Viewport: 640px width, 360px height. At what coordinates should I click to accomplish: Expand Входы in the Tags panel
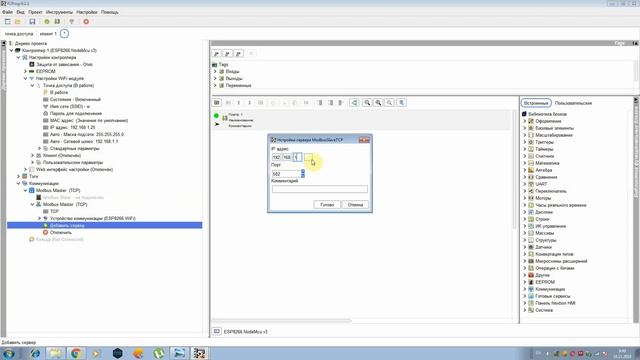(215, 71)
